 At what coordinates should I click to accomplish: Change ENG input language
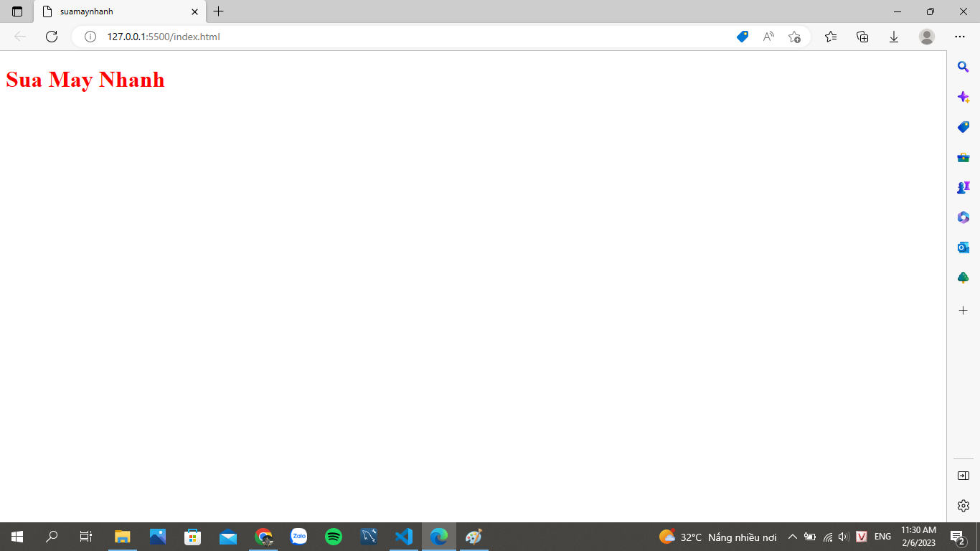[x=883, y=537]
